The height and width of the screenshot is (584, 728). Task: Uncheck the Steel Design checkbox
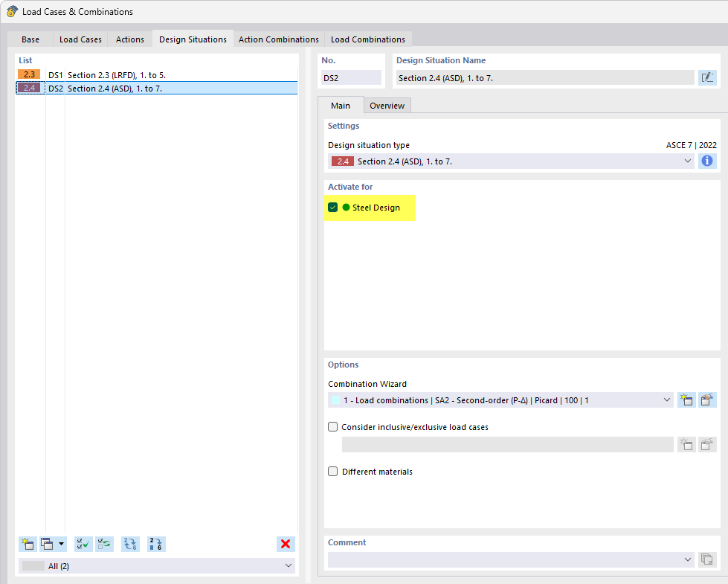[333, 208]
